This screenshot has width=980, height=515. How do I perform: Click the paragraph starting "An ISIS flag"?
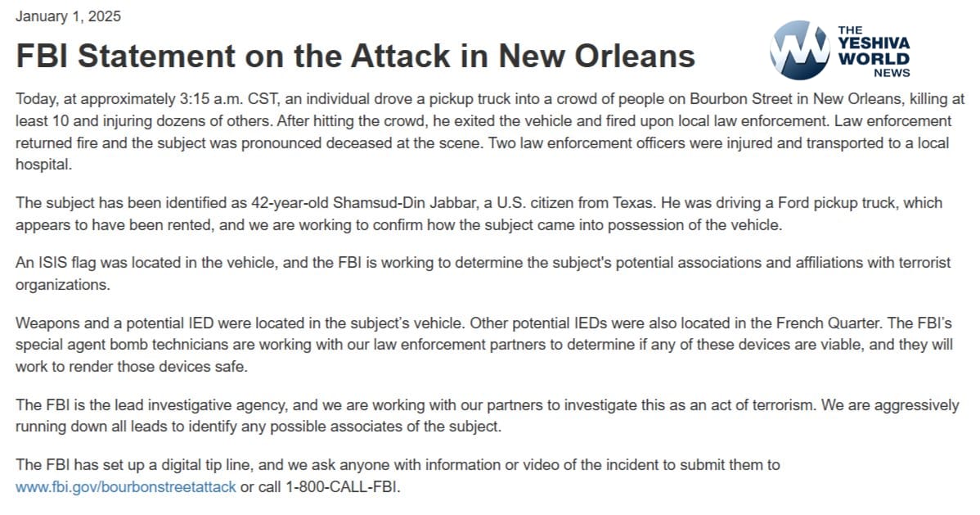(483, 273)
